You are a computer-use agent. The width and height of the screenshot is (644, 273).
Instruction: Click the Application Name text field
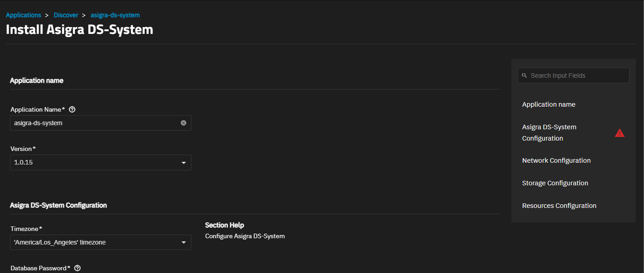(x=100, y=123)
